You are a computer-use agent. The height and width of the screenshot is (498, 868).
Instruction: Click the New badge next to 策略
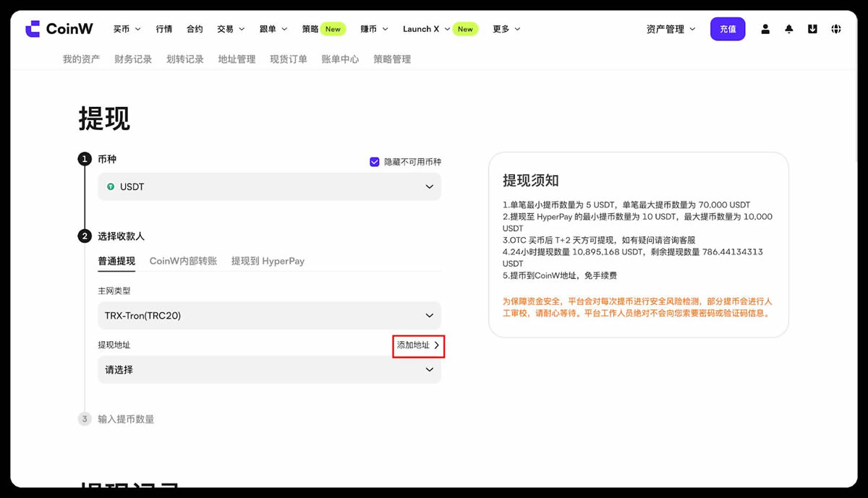click(332, 29)
